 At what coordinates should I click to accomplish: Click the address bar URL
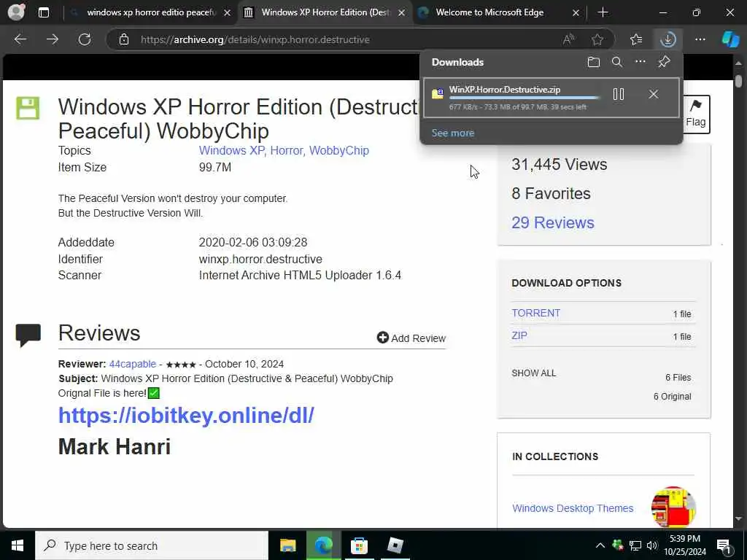[x=255, y=39]
